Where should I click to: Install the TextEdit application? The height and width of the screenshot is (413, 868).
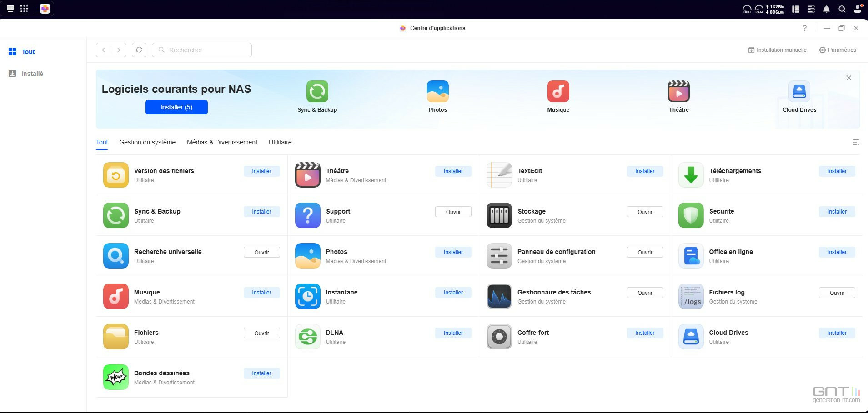645,171
